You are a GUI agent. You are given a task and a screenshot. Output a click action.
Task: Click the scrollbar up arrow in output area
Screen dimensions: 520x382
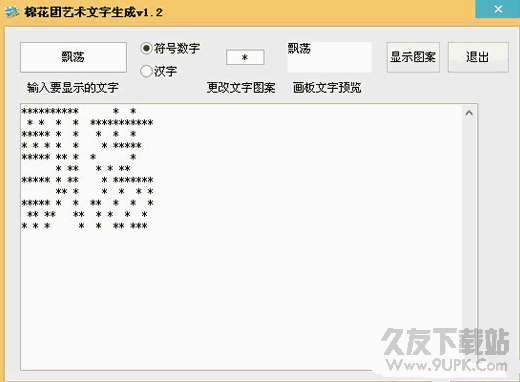coord(469,113)
